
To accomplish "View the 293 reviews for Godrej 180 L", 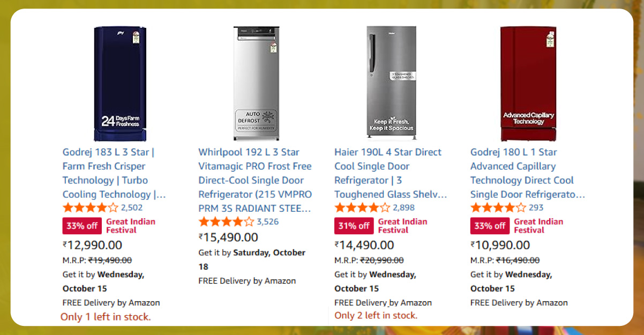I will click(x=536, y=208).
